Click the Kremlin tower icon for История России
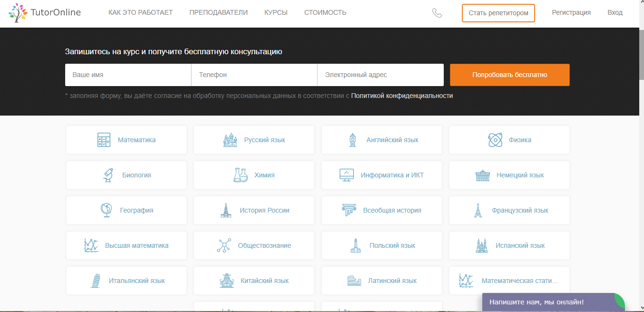644x312 pixels. pos(226,210)
